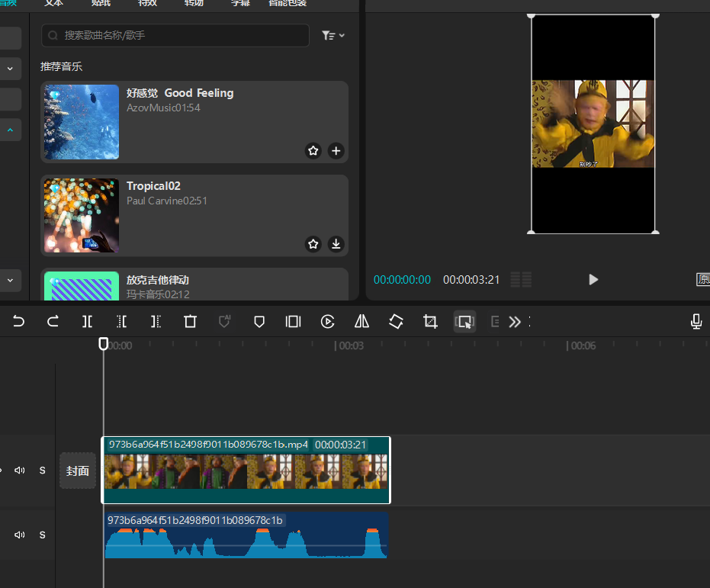Click the song search input field
710x588 pixels.
[x=175, y=36]
